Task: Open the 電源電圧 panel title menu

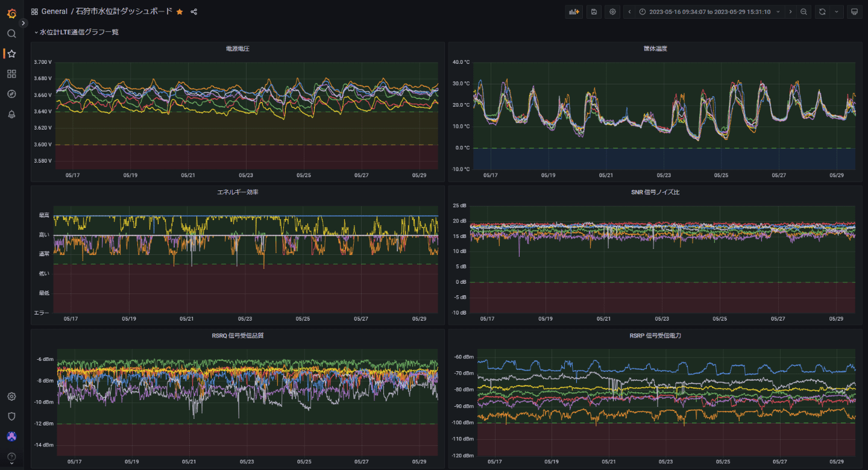Action: pyautogui.click(x=237, y=48)
